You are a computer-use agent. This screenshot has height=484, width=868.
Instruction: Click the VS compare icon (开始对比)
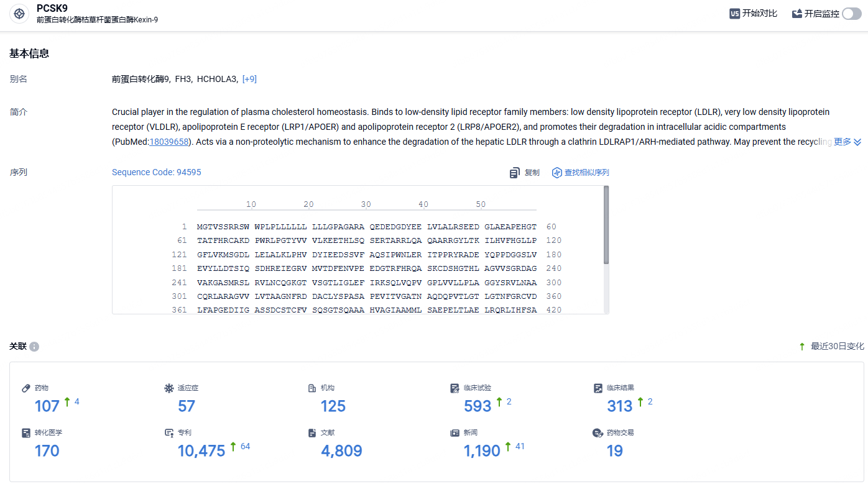point(734,14)
